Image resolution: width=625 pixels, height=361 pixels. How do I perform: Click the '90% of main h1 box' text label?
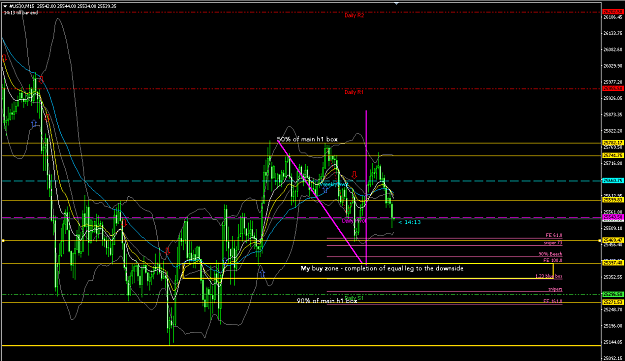pyautogui.click(x=327, y=300)
